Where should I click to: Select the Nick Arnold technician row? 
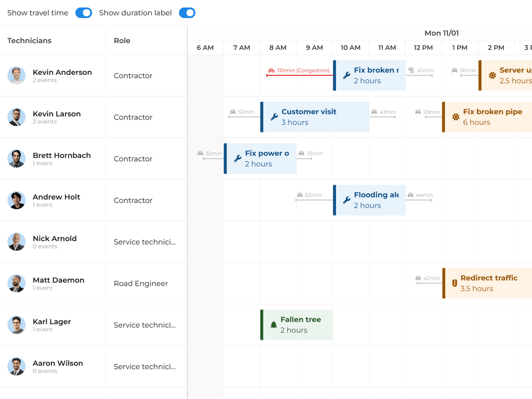55,242
